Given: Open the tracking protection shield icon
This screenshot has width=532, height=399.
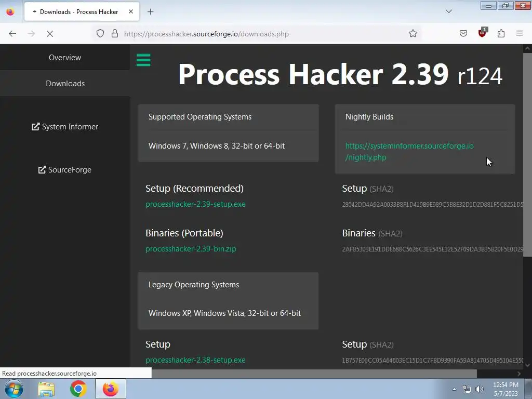Looking at the screenshot, I should [x=100, y=34].
